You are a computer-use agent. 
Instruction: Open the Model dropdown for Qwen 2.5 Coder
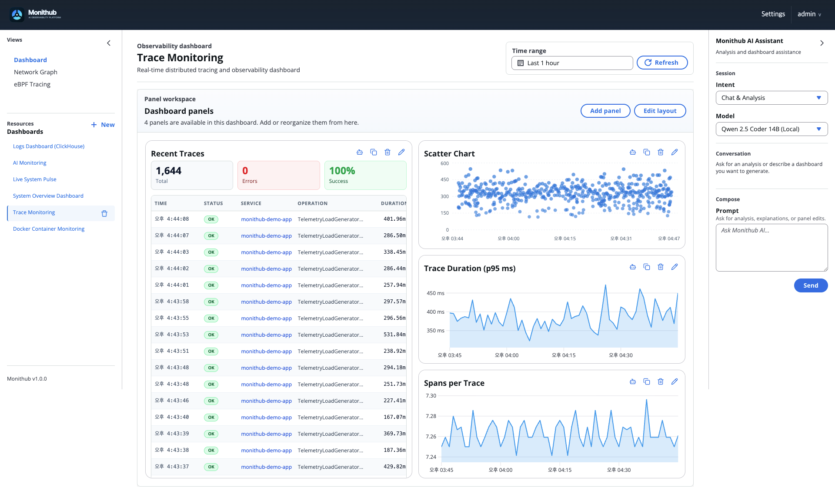772,129
